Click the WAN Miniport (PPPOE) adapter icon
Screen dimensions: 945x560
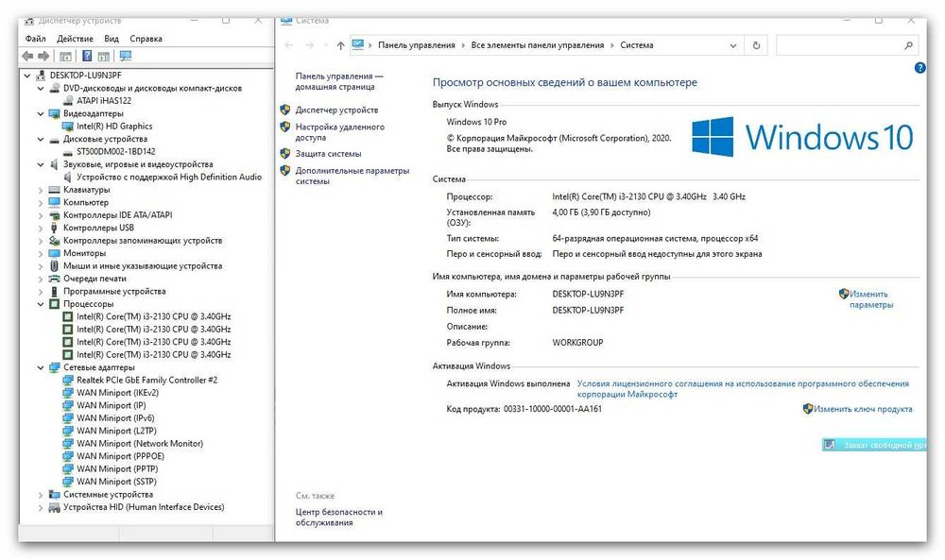point(68,456)
